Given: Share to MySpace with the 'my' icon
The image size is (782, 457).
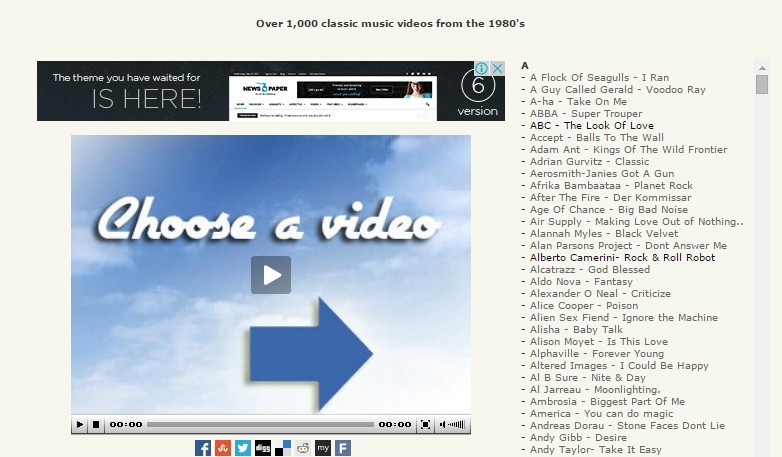Looking at the screenshot, I should (323, 448).
